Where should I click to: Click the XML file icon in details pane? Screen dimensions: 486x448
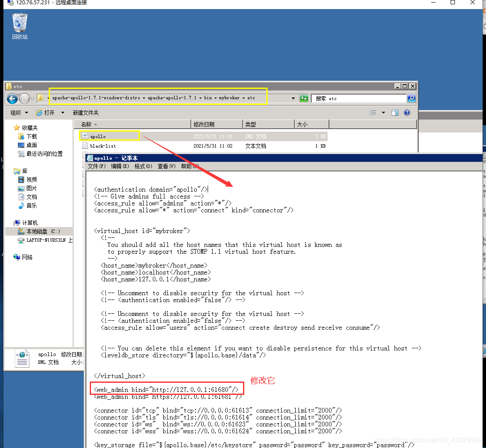pyautogui.click(x=22, y=359)
